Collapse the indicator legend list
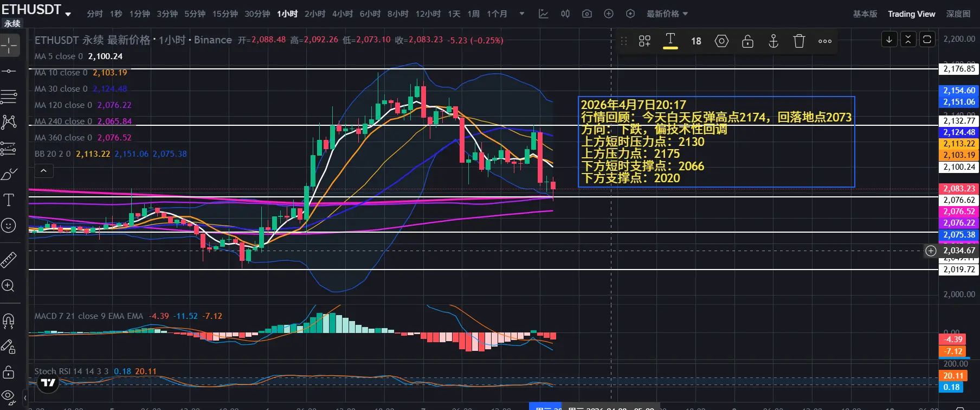 (44, 171)
